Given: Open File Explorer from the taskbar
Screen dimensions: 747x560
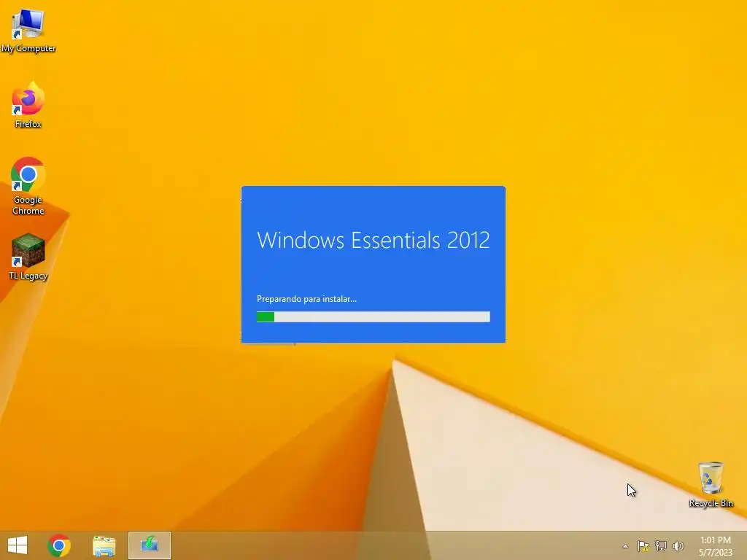Looking at the screenshot, I should pyautogui.click(x=104, y=545).
